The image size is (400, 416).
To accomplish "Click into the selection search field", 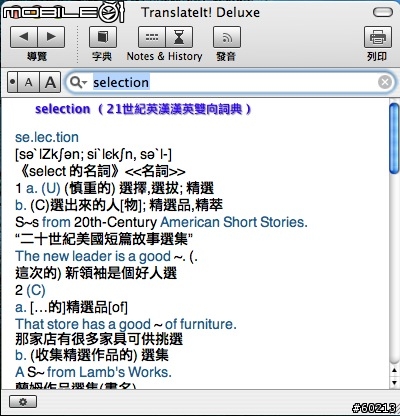I will (x=230, y=82).
